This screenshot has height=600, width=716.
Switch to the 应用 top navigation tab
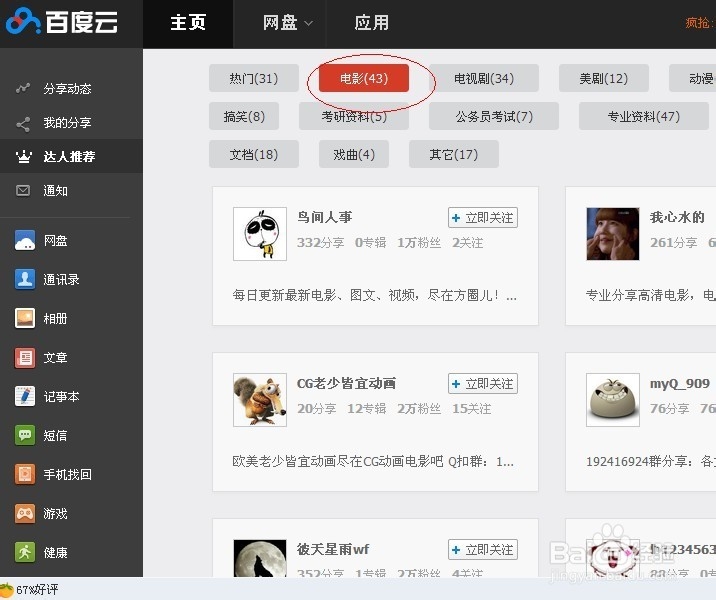point(372,23)
